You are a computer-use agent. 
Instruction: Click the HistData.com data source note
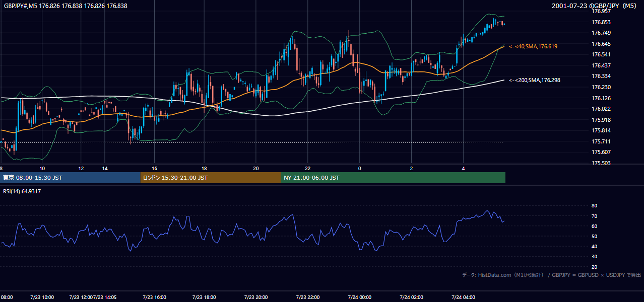click(552, 275)
